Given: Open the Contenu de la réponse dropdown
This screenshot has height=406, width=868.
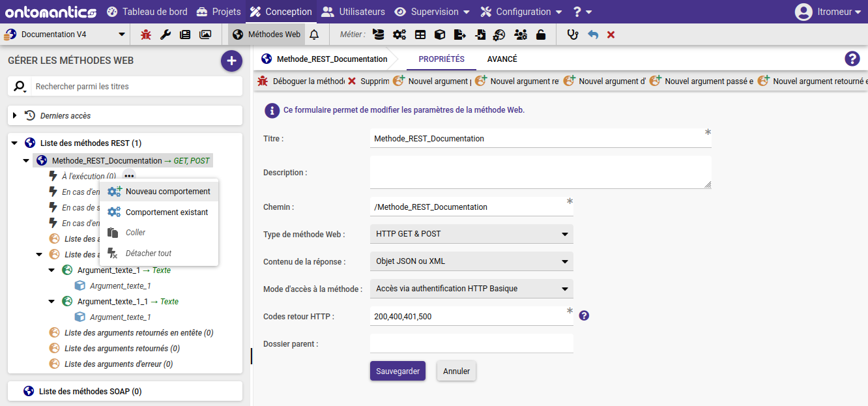Looking at the screenshot, I should (472, 261).
